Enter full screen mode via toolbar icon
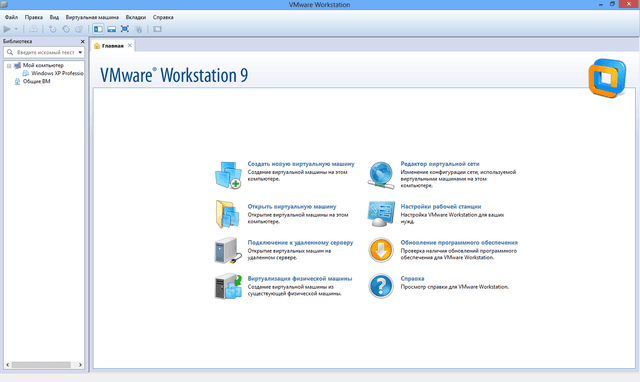Image resolution: width=640 pixels, height=382 pixels. point(125,29)
